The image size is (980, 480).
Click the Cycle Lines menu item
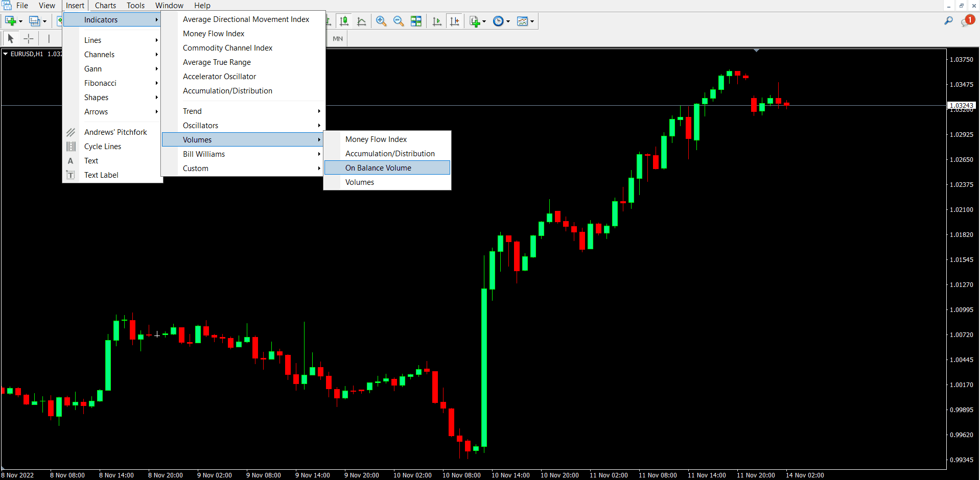(x=112, y=147)
